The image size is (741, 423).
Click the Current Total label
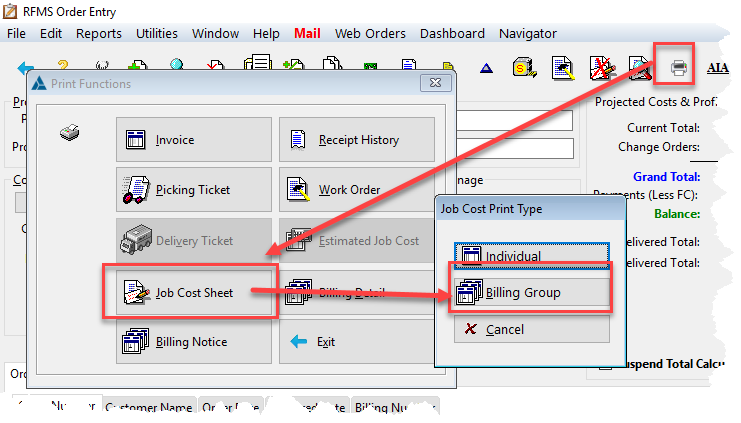pyautogui.click(x=663, y=128)
